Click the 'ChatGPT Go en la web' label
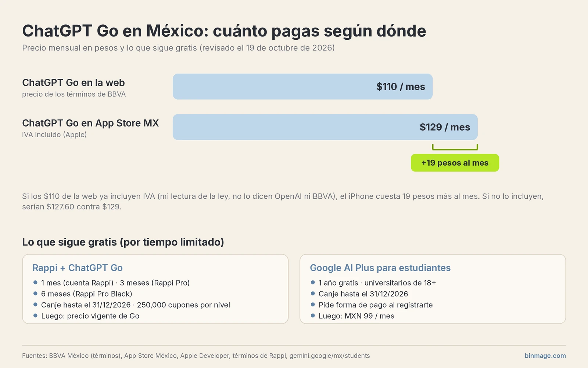The width and height of the screenshot is (588, 368). tap(73, 82)
